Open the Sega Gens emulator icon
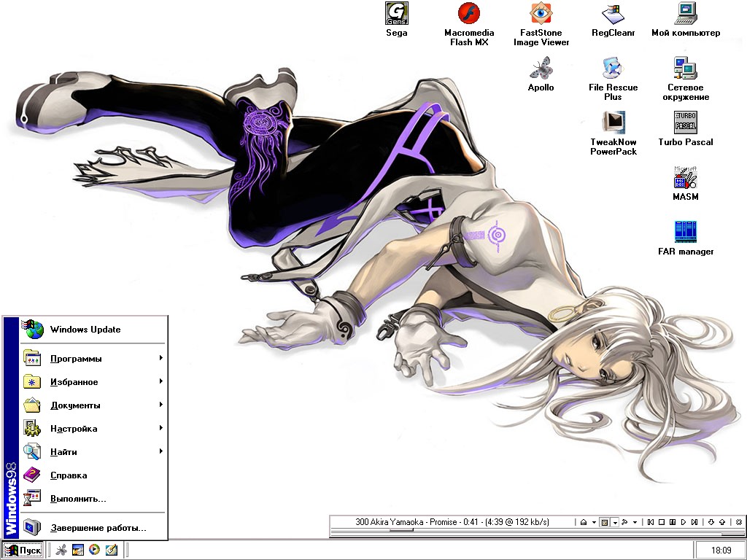The image size is (747, 560). click(x=396, y=13)
